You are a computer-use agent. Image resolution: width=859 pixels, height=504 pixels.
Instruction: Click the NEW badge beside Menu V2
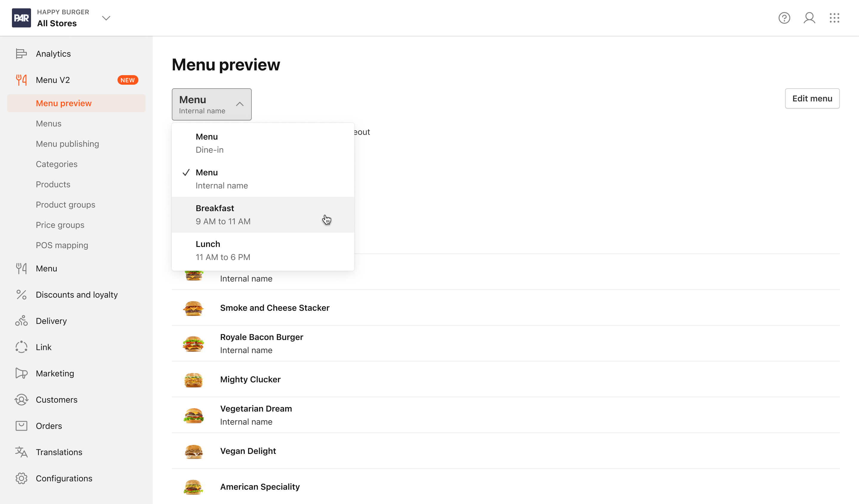tap(127, 80)
